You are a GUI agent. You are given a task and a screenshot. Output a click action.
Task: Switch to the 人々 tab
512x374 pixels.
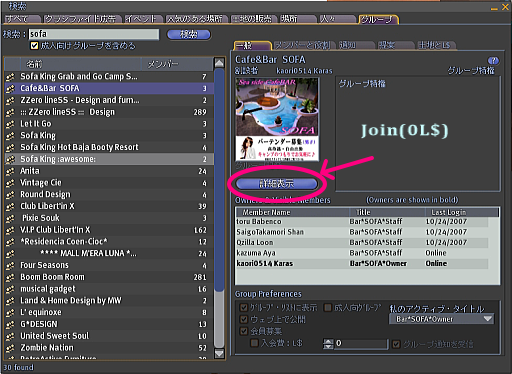337,19
